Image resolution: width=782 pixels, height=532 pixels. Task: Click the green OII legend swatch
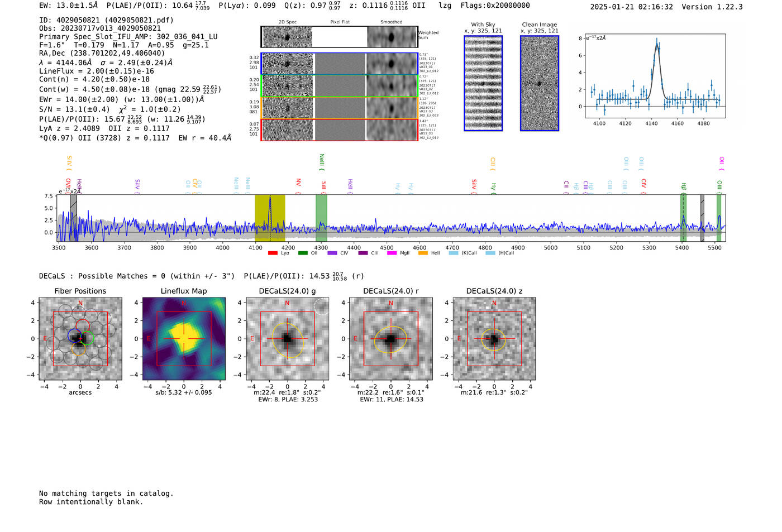pyautogui.click(x=303, y=253)
